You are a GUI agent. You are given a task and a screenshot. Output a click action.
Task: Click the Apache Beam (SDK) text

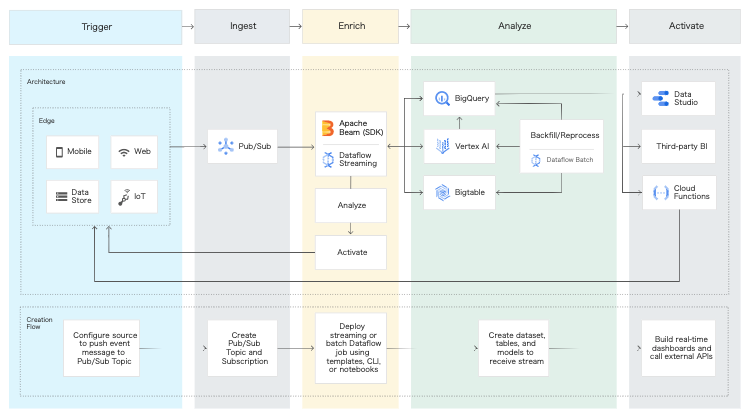click(361, 128)
